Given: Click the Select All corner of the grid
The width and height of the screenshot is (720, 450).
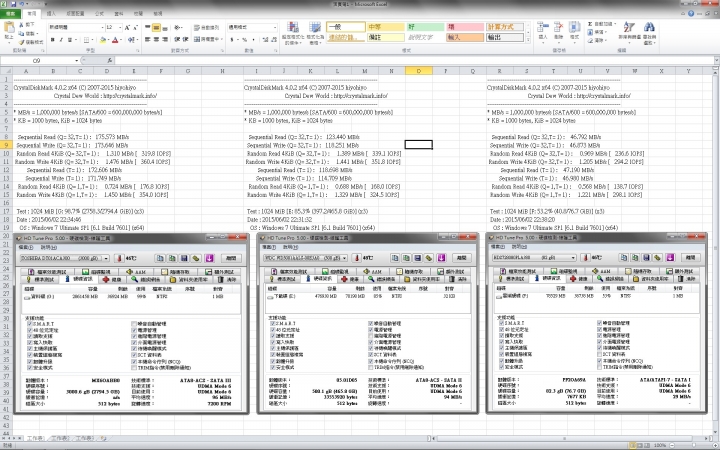Looking at the screenshot, I should click(x=6, y=71).
